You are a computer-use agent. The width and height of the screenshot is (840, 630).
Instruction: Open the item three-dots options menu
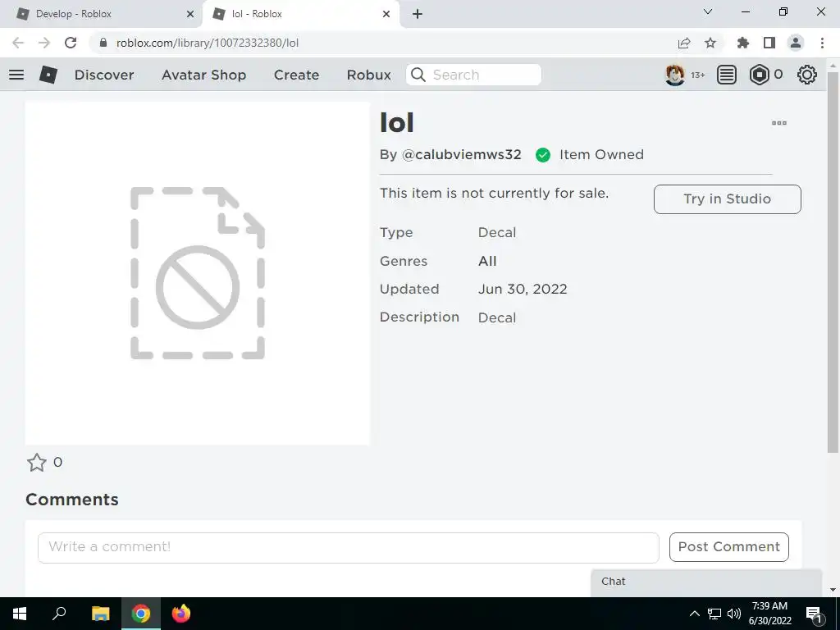779,123
